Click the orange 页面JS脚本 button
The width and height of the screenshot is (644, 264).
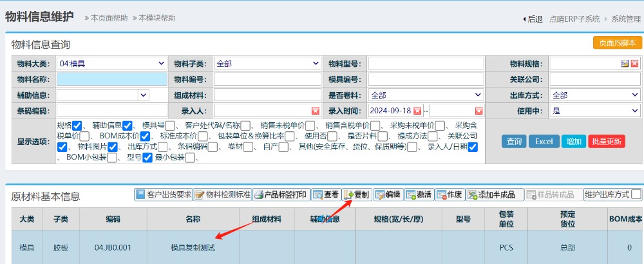click(617, 43)
